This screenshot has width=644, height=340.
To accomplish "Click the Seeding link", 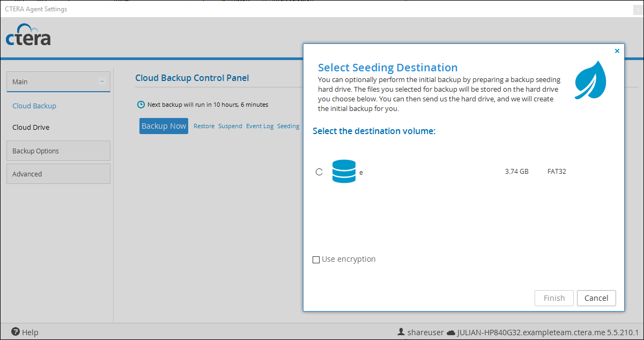I will (x=288, y=126).
